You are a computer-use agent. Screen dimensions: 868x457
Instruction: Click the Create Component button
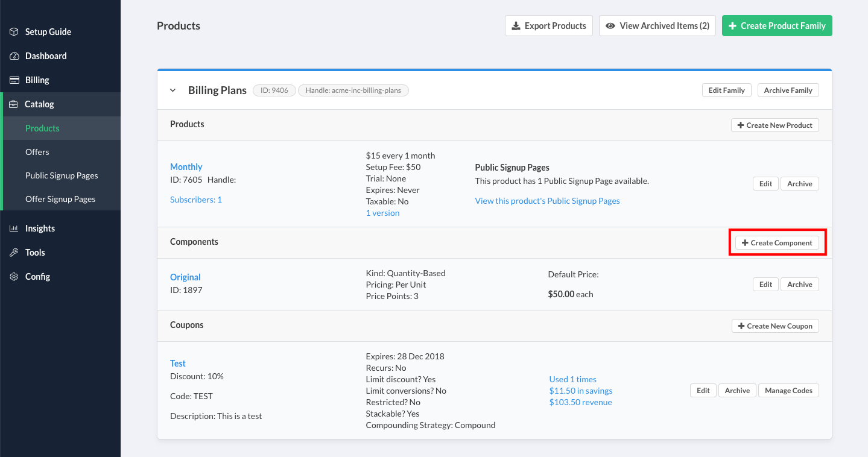click(777, 243)
